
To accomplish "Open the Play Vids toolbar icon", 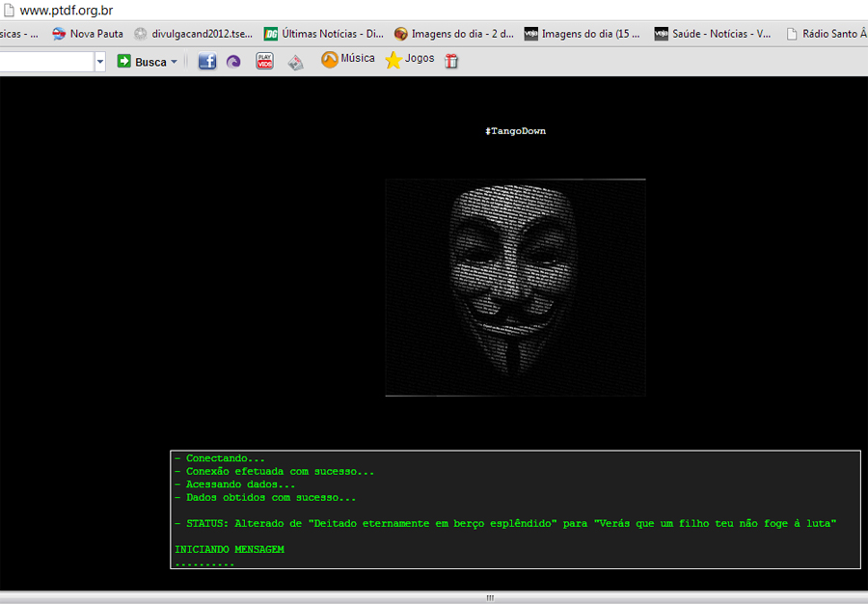I will click(x=264, y=61).
